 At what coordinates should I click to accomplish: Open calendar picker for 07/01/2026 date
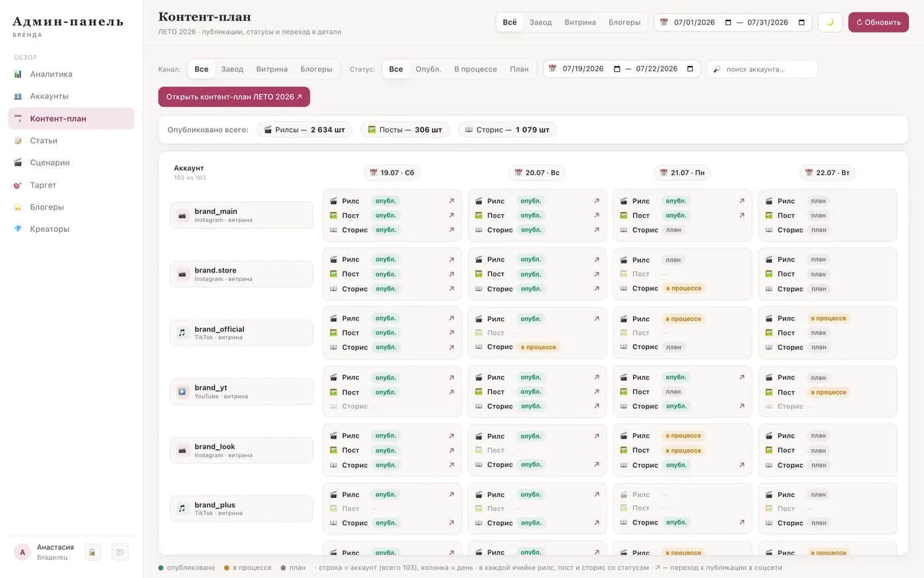tap(728, 22)
